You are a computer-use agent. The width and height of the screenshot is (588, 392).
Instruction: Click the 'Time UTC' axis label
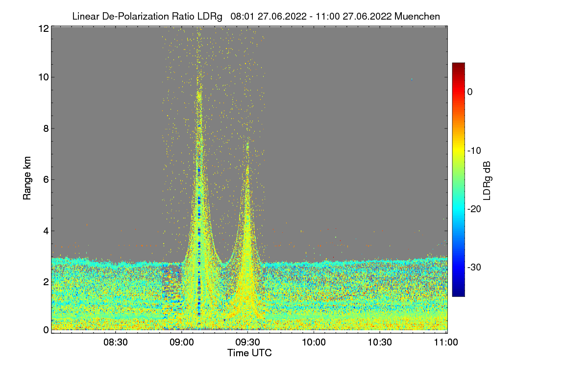tap(249, 353)
